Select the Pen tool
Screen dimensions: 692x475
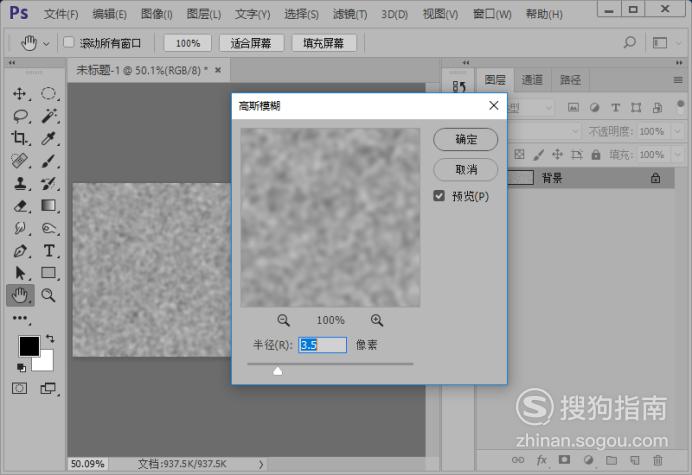point(19,250)
